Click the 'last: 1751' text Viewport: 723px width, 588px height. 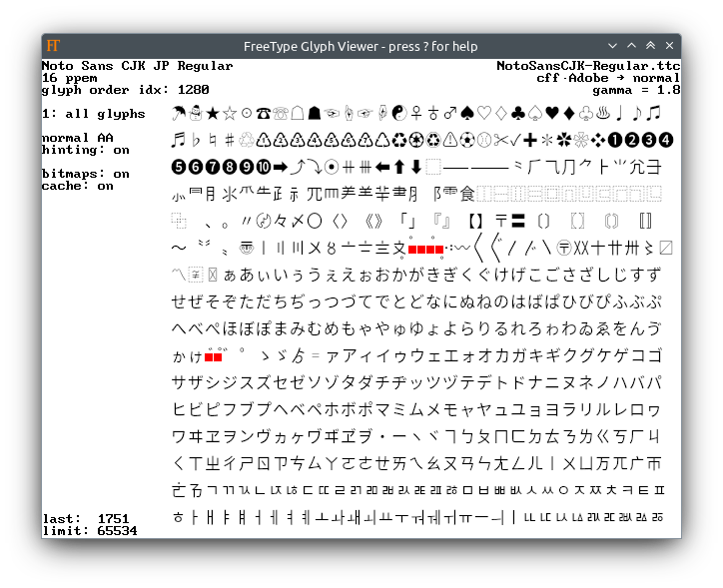tap(86, 519)
